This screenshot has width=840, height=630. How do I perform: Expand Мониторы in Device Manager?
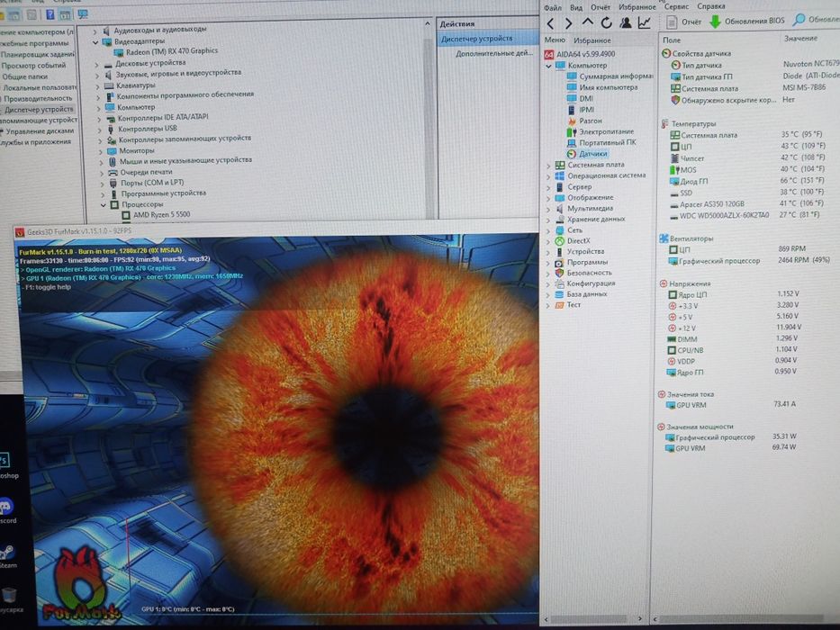point(100,151)
